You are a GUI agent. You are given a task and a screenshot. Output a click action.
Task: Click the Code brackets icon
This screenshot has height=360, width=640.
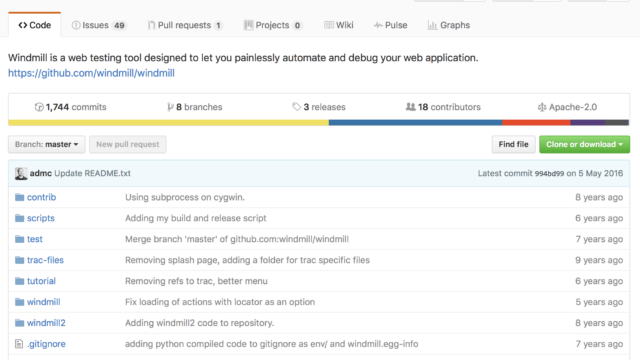(x=22, y=25)
